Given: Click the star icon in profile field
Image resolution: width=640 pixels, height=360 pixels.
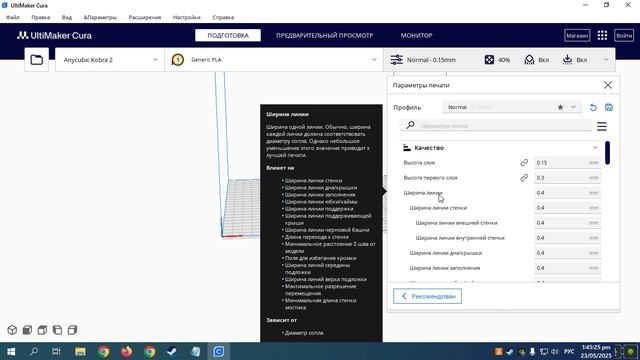Looking at the screenshot, I should point(560,107).
